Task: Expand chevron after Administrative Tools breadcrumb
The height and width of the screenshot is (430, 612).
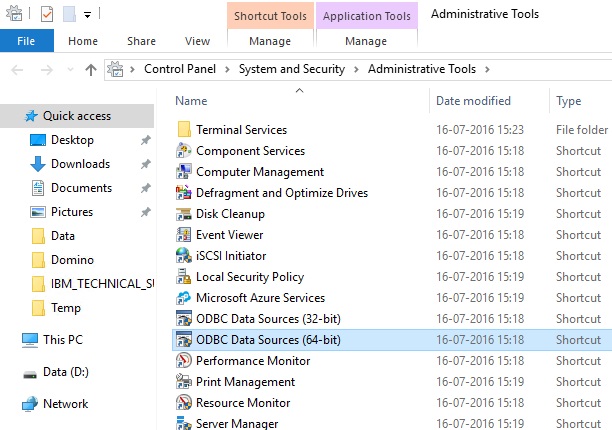Action: pyautogui.click(x=487, y=69)
